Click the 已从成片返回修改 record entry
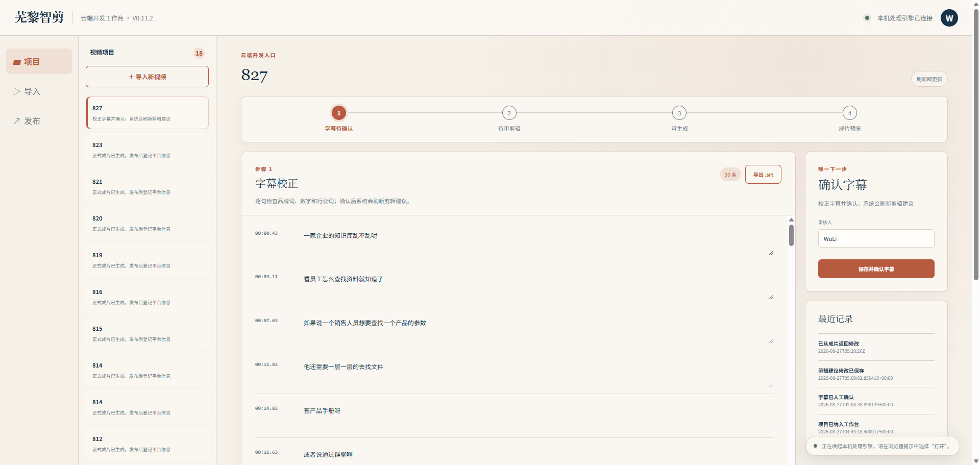Viewport: 980px width, 465px height. [876, 347]
